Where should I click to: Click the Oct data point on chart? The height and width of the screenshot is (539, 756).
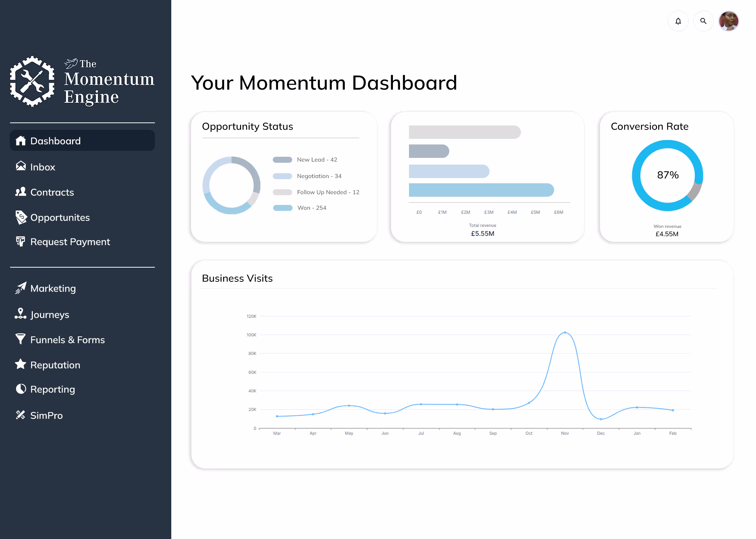[x=529, y=403]
